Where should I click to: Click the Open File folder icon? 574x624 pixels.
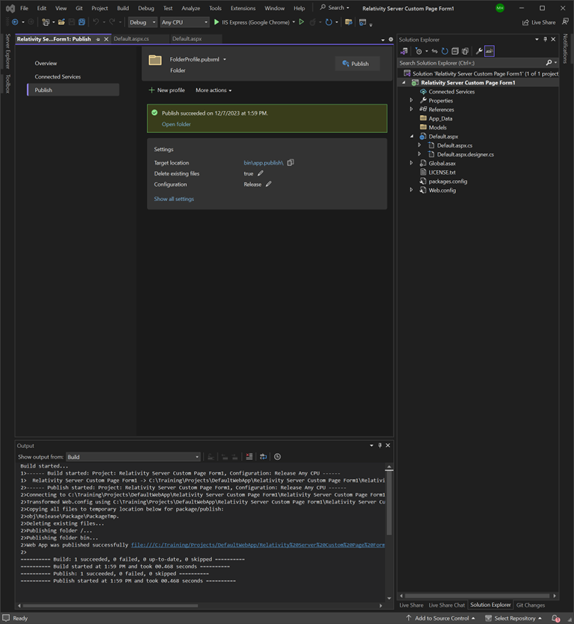point(61,22)
